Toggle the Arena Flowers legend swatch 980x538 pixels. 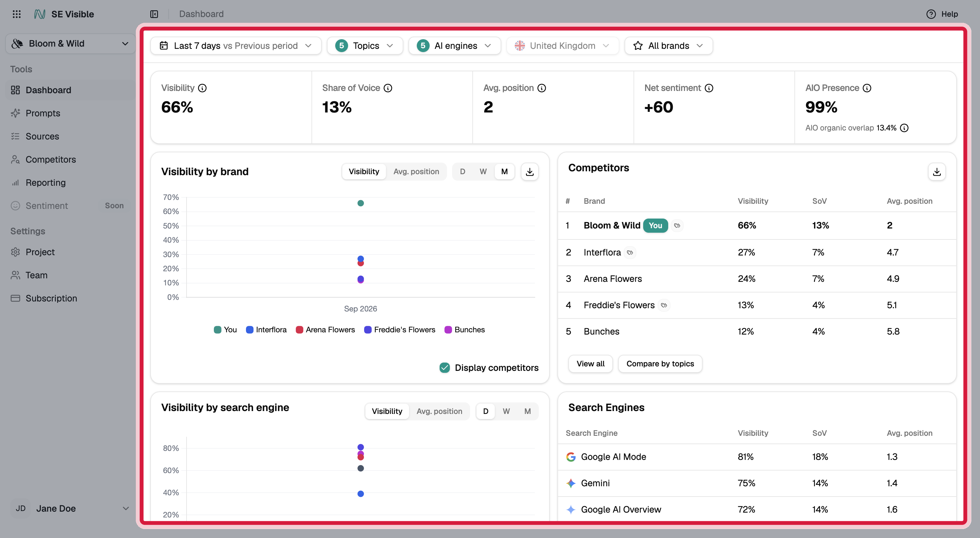(x=299, y=330)
